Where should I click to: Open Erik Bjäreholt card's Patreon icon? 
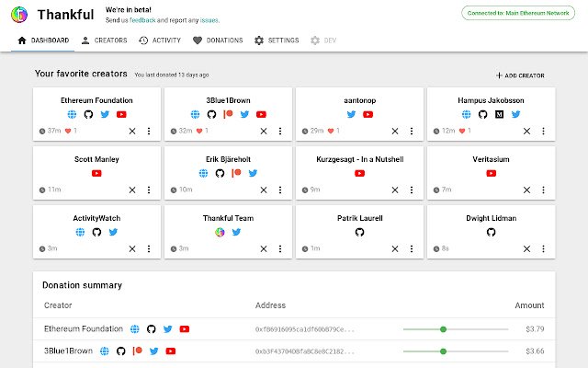click(236, 173)
